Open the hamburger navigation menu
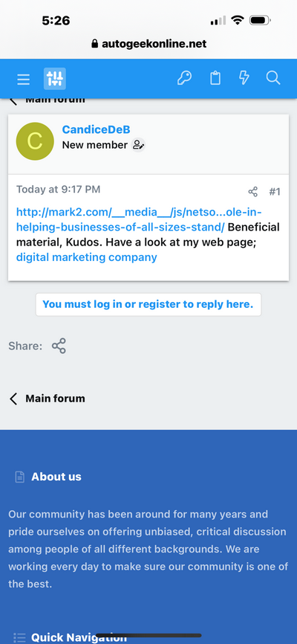 [x=23, y=79]
